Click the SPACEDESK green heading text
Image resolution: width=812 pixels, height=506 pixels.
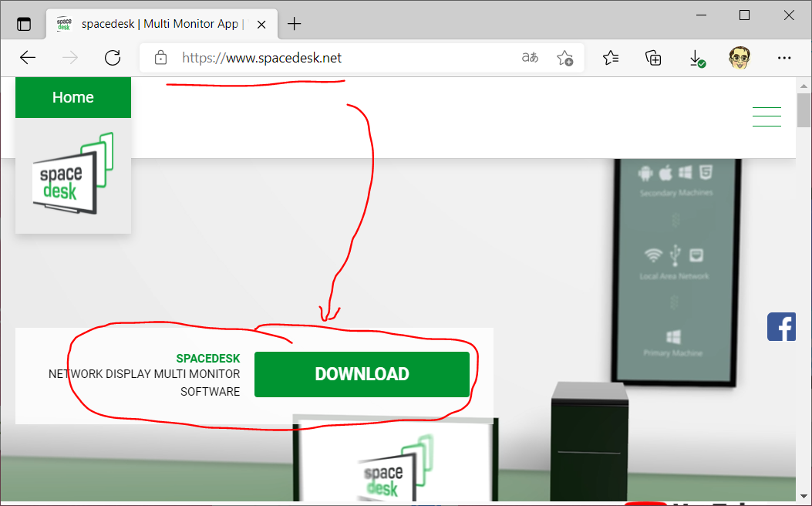click(x=208, y=359)
